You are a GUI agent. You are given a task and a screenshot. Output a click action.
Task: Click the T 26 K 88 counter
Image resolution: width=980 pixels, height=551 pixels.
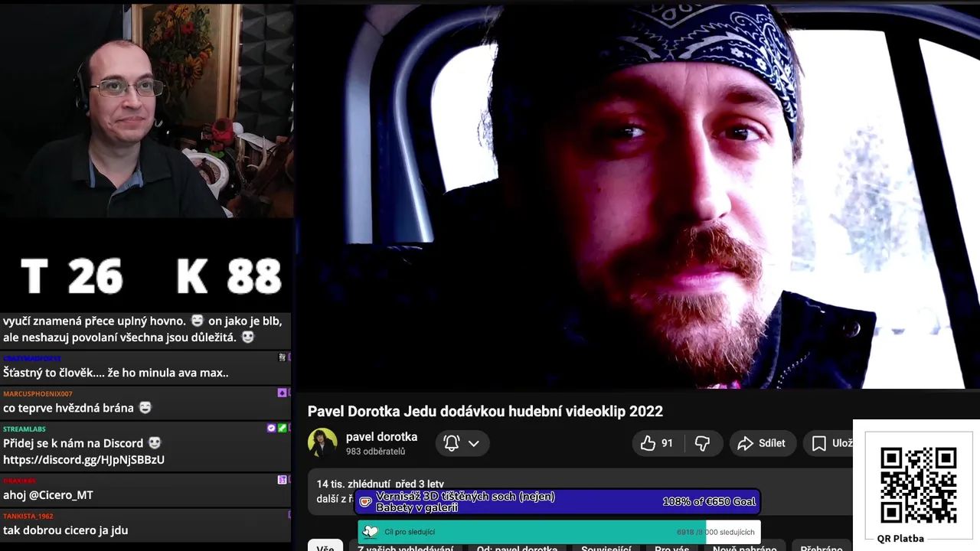(x=151, y=276)
